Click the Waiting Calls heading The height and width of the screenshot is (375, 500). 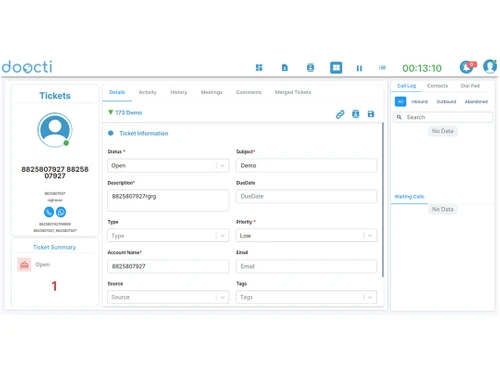(409, 197)
